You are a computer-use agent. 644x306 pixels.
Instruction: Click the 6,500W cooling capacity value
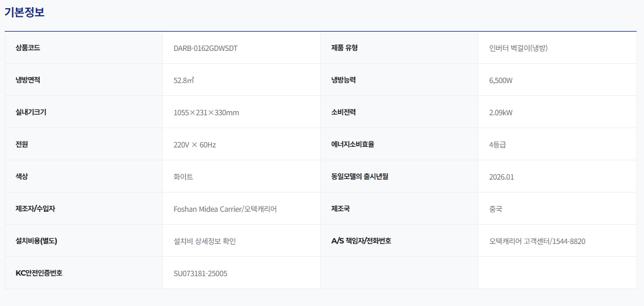pos(501,80)
